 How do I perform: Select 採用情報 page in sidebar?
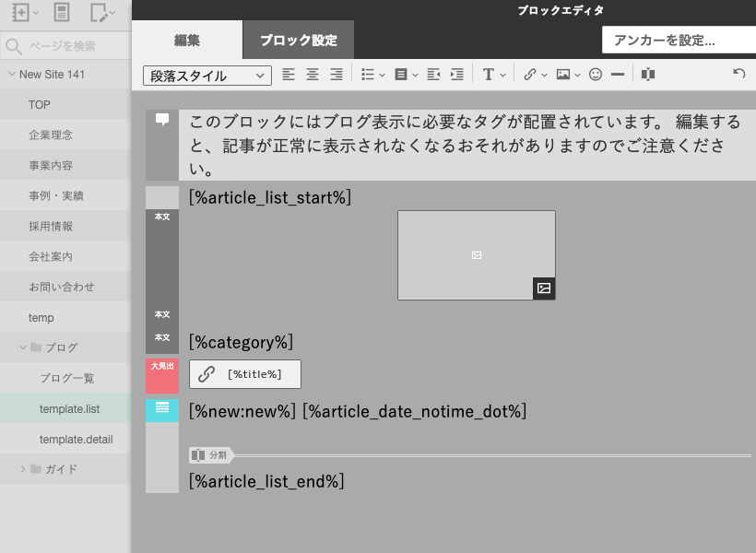point(65,226)
